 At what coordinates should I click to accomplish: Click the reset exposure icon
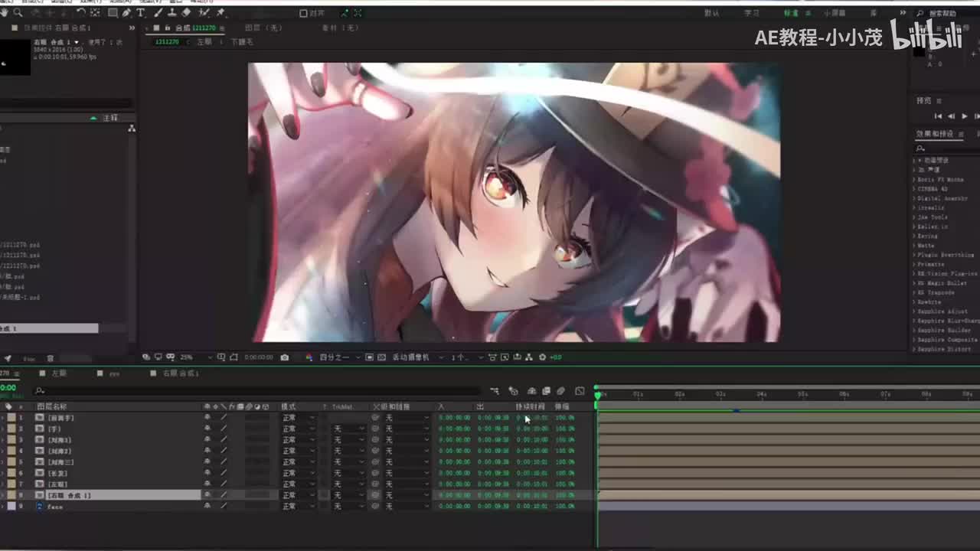tap(543, 357)
